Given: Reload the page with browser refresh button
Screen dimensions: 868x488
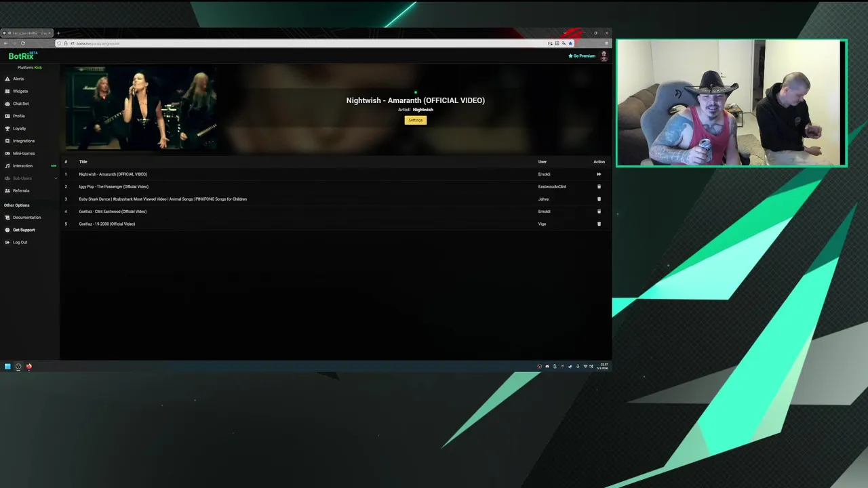Looking at the screenshot, I should [x=23, y=43].
